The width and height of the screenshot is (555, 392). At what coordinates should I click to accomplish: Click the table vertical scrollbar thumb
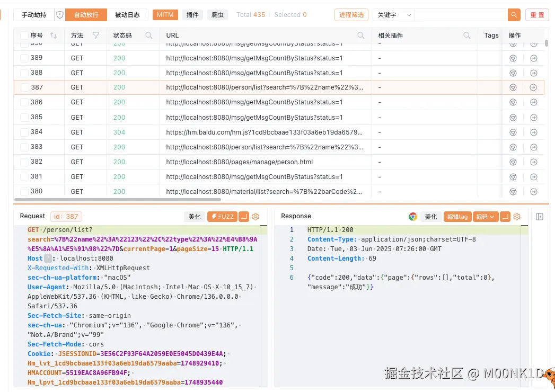[x=547, y=43]
